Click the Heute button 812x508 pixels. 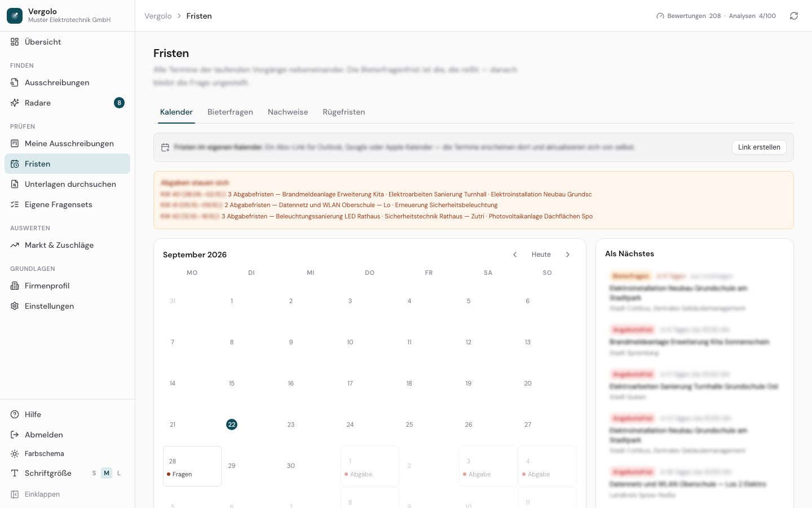(541, 255)
